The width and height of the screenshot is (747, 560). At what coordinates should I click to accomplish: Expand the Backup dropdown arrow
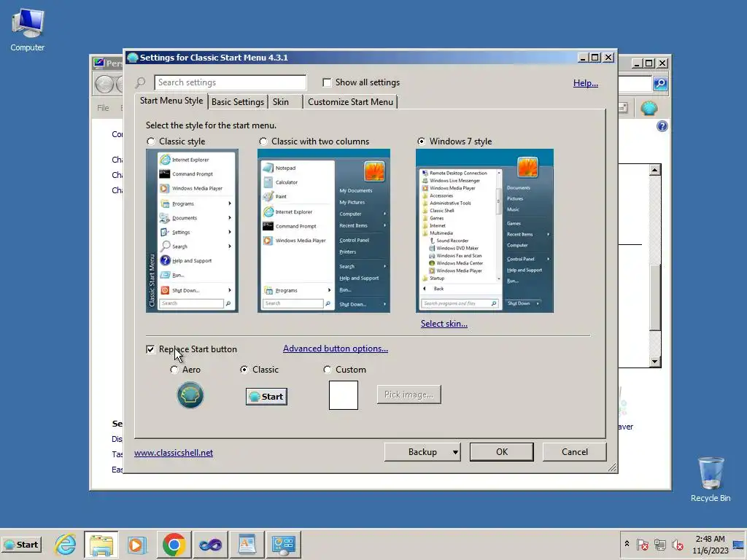455,452
